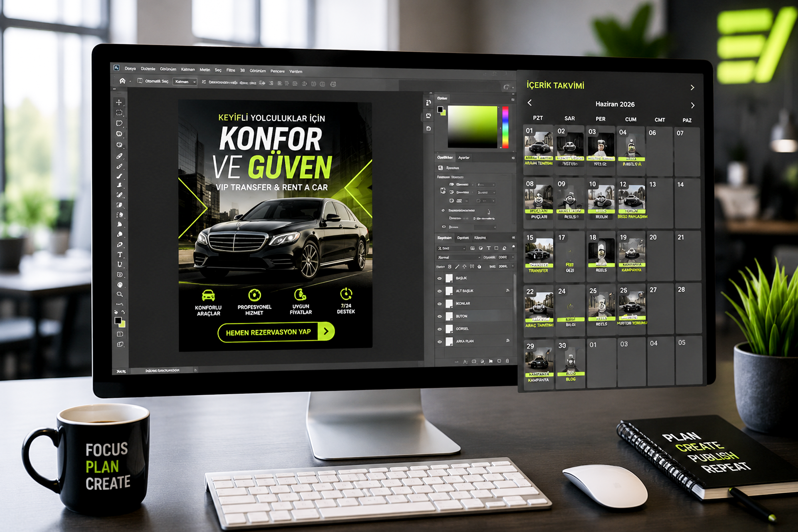
Task: Hide the ALT BAŞLIK layer
Action: (439, 291)
